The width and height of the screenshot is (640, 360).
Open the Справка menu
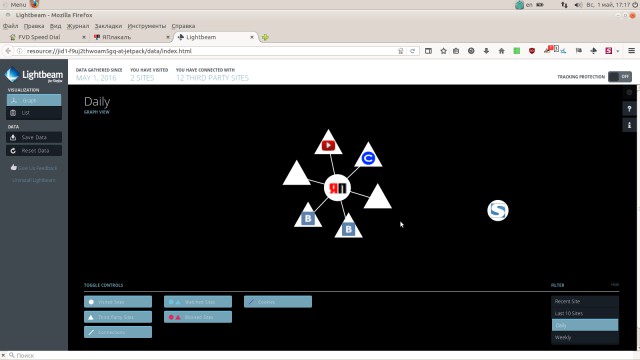183,26
